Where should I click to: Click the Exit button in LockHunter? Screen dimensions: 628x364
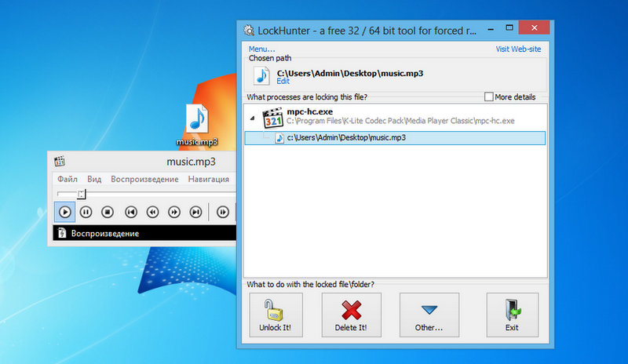coord(513,315)
